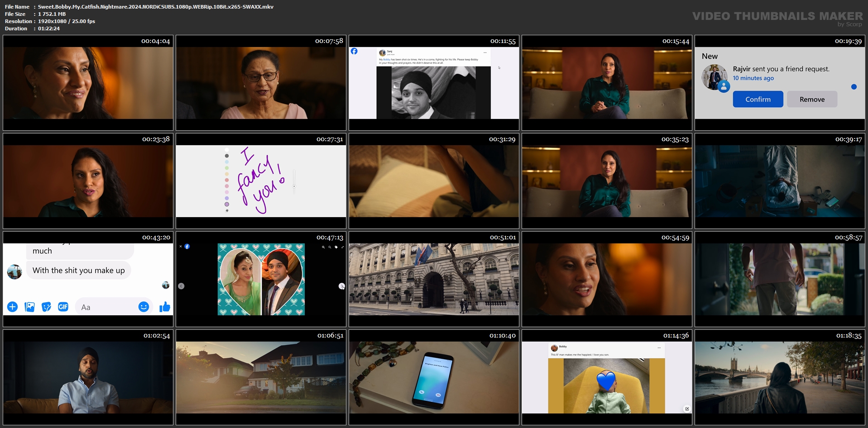Select the outlined purple swatch in the drawing
This screenshot has height=428, width=868.
(227, 204)
